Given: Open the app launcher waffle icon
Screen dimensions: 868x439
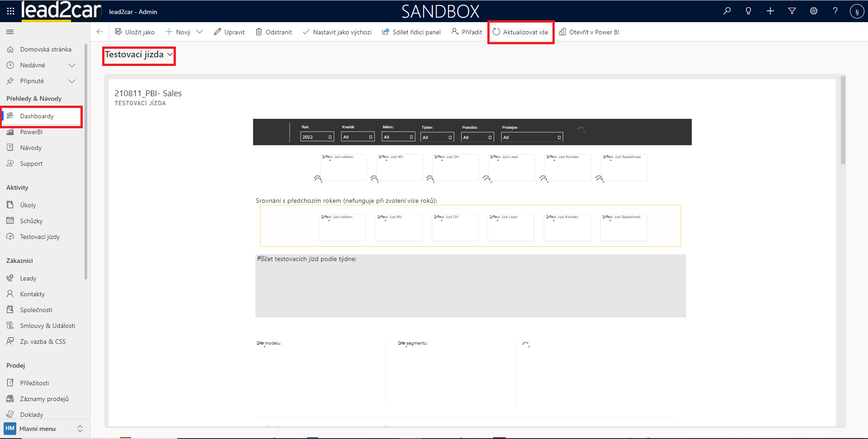Looking at the screenshot, I should click(10, 11).
